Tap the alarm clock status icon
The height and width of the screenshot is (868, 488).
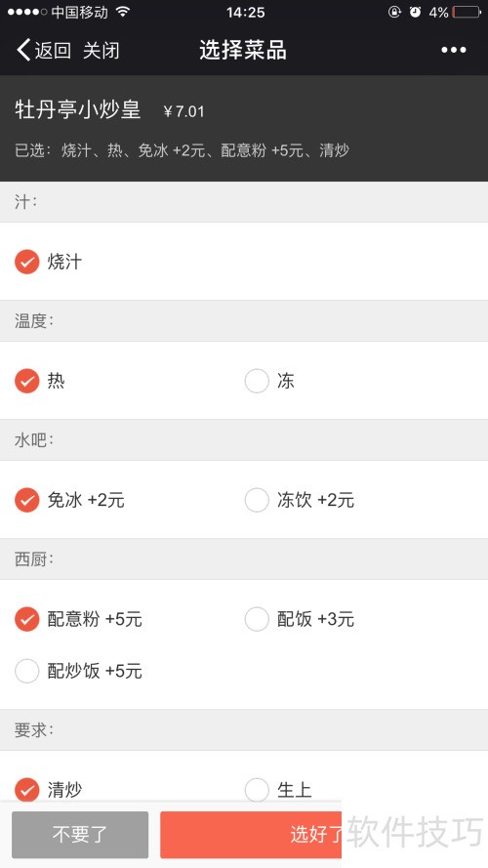(x=415, y=12)
